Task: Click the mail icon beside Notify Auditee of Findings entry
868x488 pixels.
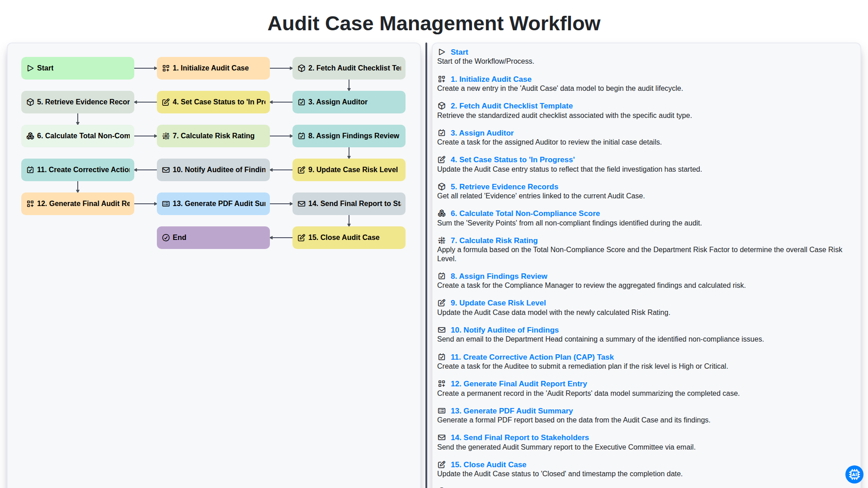Action: pyautogui.click(x=442, y=330)
